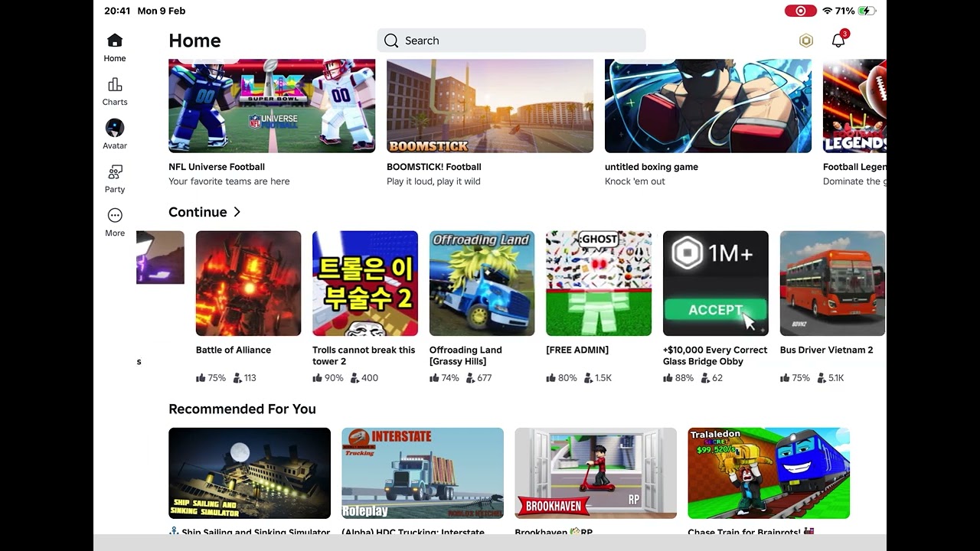Open the Robux balance icon
This screenshot has height=551, width=980.
tap(805, 41)
